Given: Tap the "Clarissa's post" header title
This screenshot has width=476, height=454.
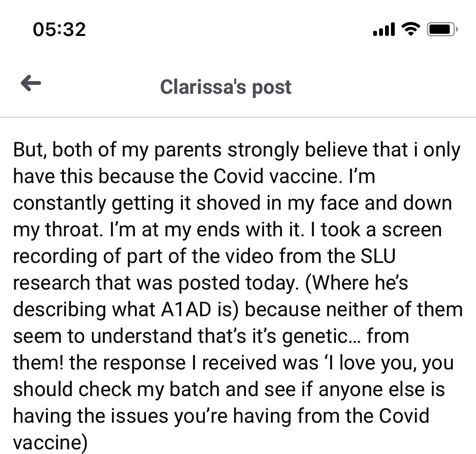Looking at the screenshot, I should (226, 87).
